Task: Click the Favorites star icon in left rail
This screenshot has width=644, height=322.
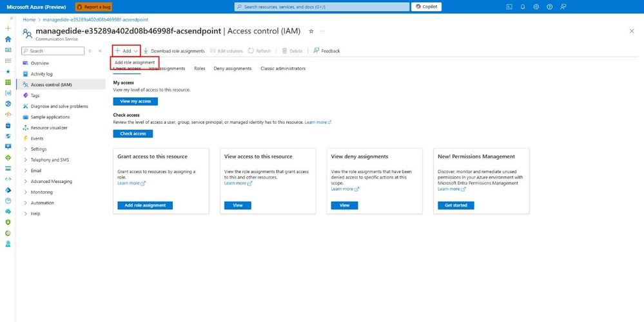Action: pos(8,71)
